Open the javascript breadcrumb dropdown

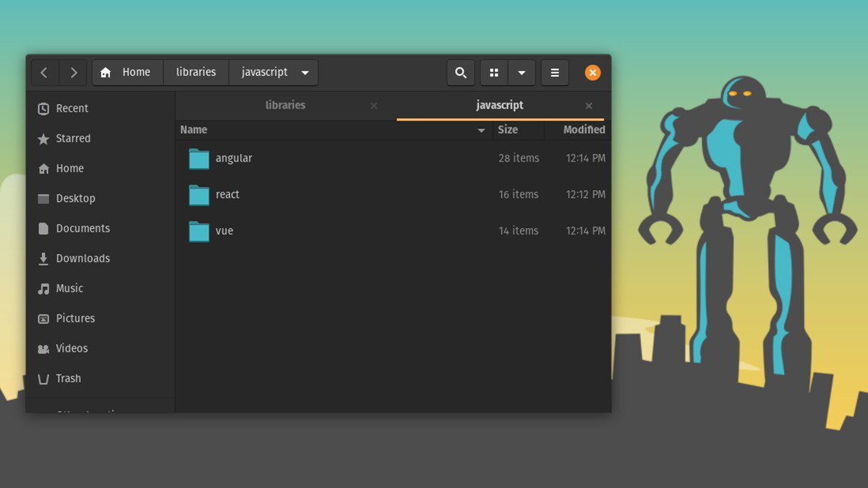[x=305, y=72]
